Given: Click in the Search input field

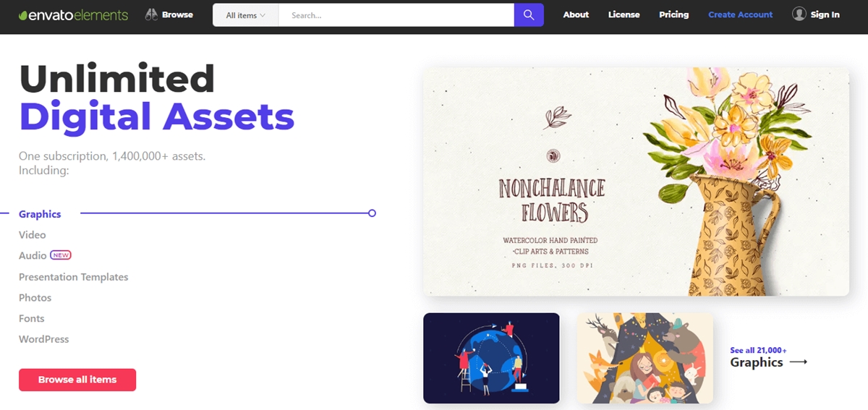Looking at the screenshot, I should (396, 15).
